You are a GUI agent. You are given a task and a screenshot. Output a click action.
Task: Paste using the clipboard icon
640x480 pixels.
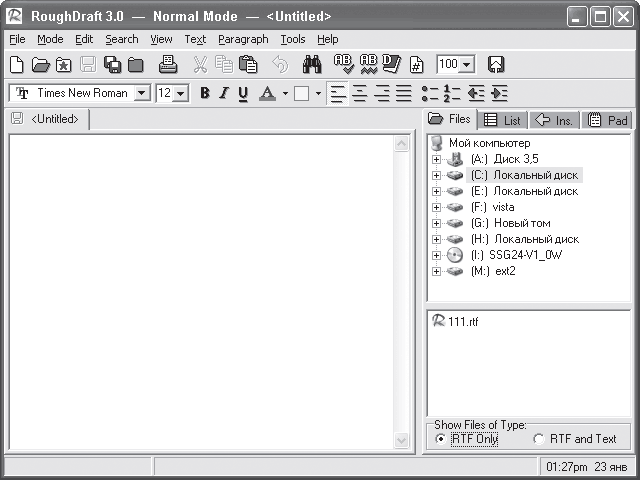(x=248, y=64)
